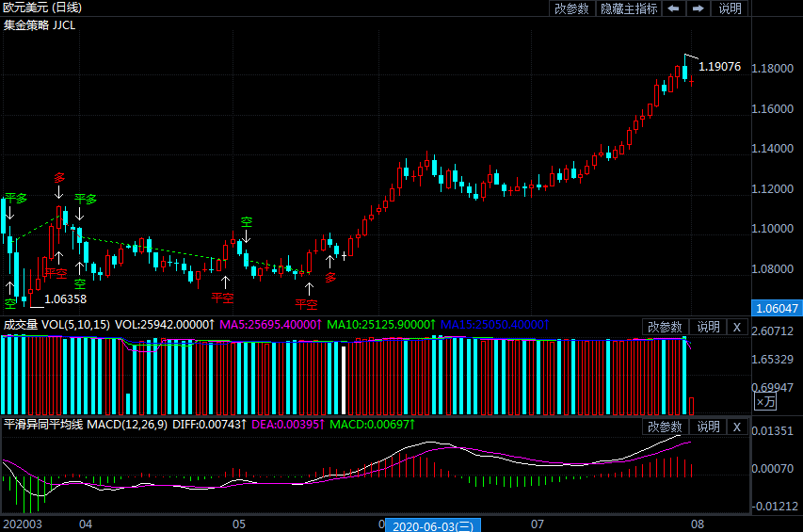Screen dimensions: 803x532
Task: Click the 集金策略 JJCL indicator label
Action: pos(40,25)
